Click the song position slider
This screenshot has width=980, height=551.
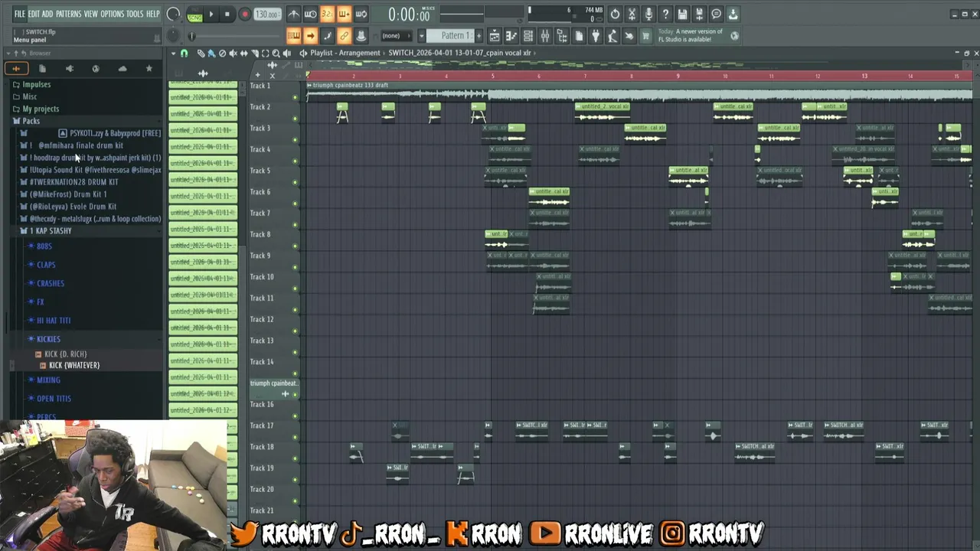[235, 36]
